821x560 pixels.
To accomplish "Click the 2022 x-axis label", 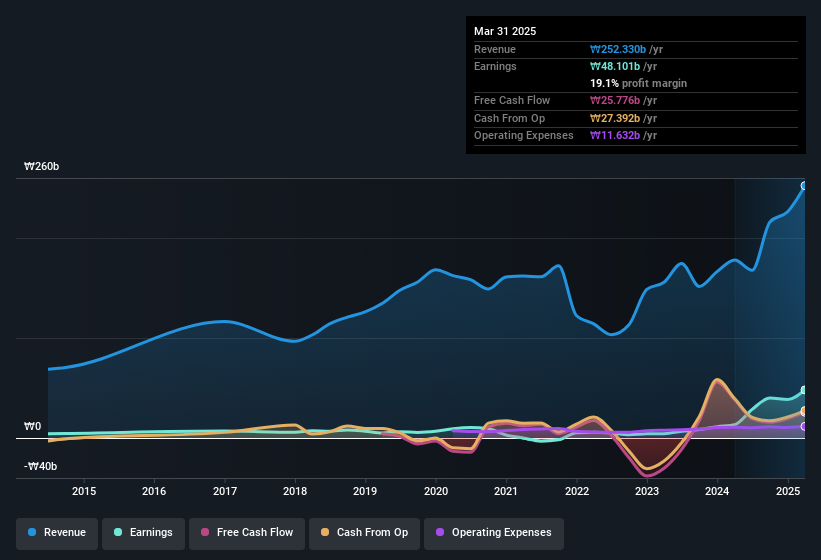I will pyautogui.click(x=576, y=491).
